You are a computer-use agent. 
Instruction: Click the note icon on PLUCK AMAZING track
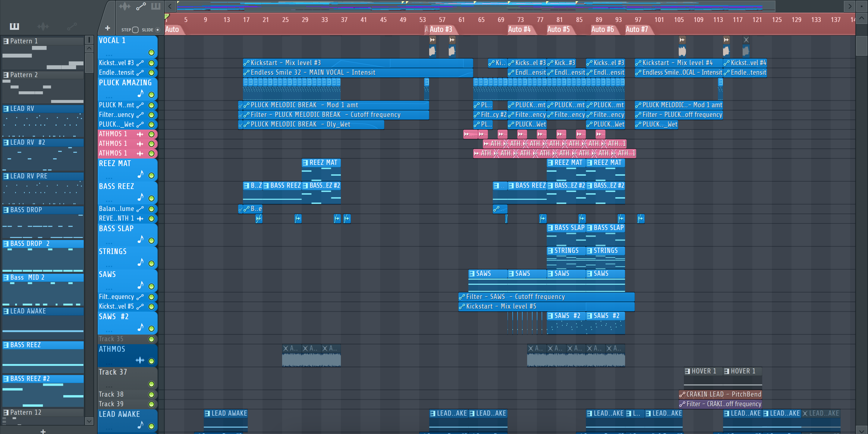(x=140, y=93)
